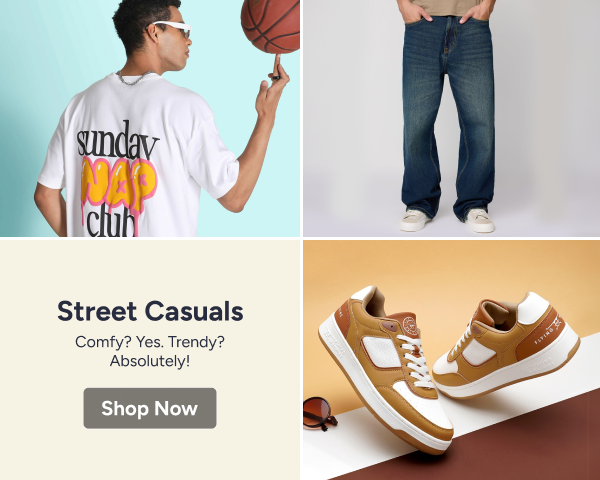Select the tilted left tan sneaker
The width and height of the screenshot is (600, 480).
385,369
